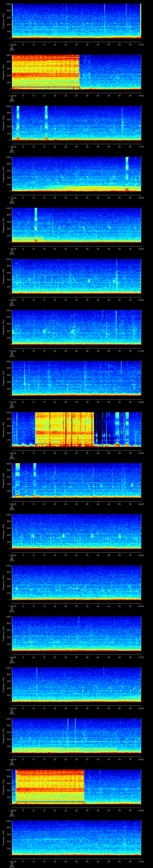Click the spectrogram panel starting at 1:20:00
The height and width of the screenshot is (868, 153).
coord(77,327)
